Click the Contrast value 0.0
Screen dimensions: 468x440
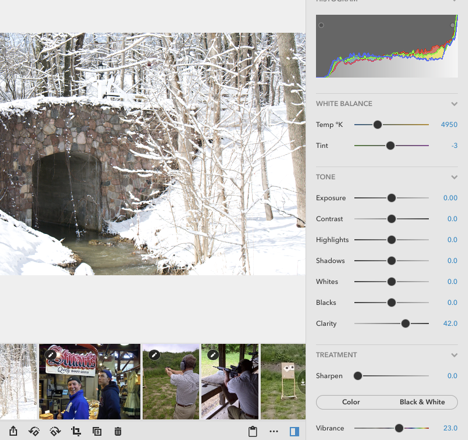pyautogui.click(x=452, y=219)
